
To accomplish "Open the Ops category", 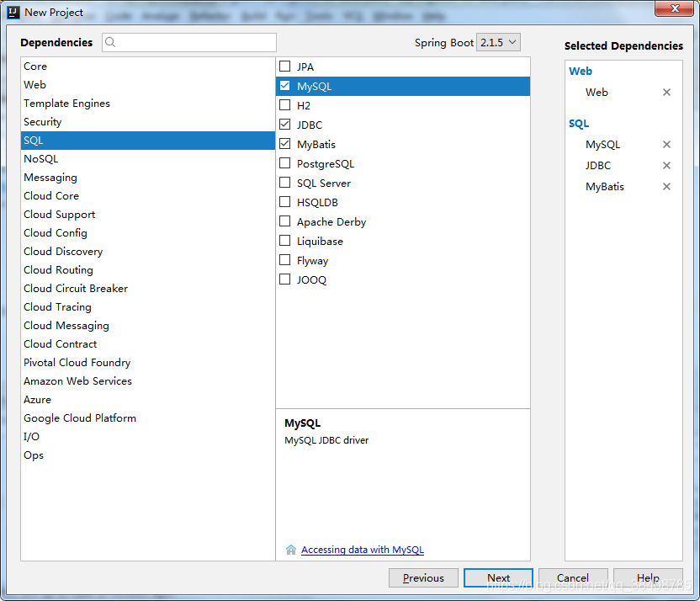I will (x=148, y=455).
